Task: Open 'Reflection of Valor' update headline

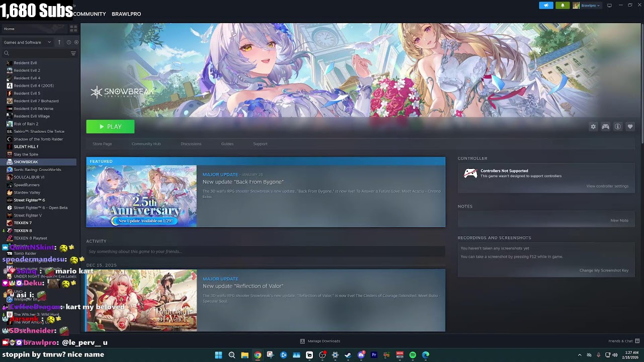Action: click(x=243, y=286)
